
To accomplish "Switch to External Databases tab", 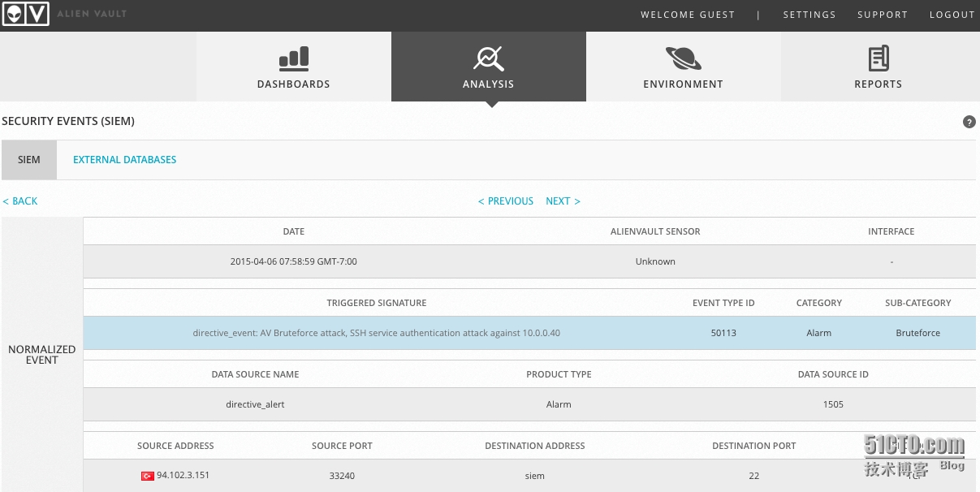I will (124, 160).
